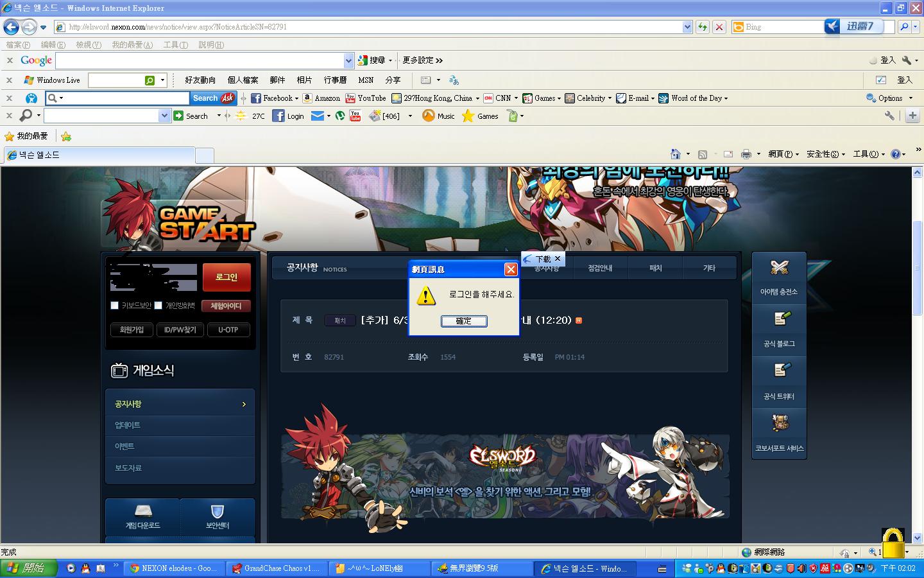924x578 pixels.
Task: Open the 보안센터 shield icon
Action: (217, 512)
